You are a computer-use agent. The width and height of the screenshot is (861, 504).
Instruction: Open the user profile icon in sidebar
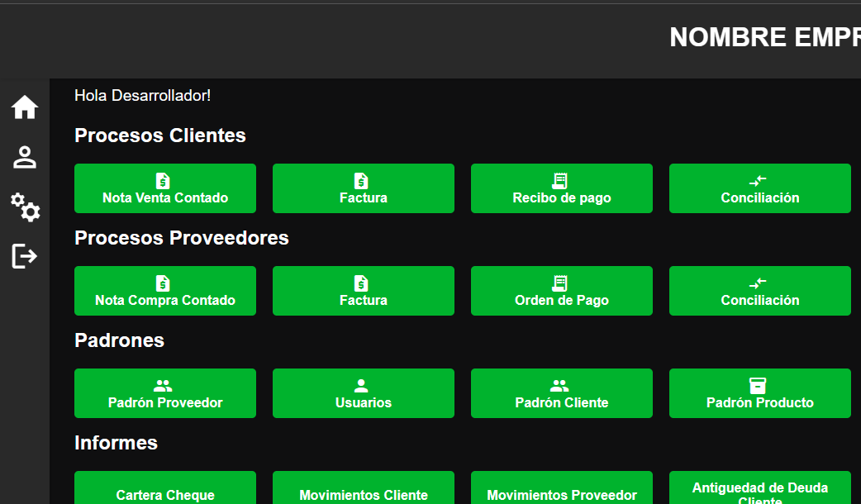[x=25, y=157]
